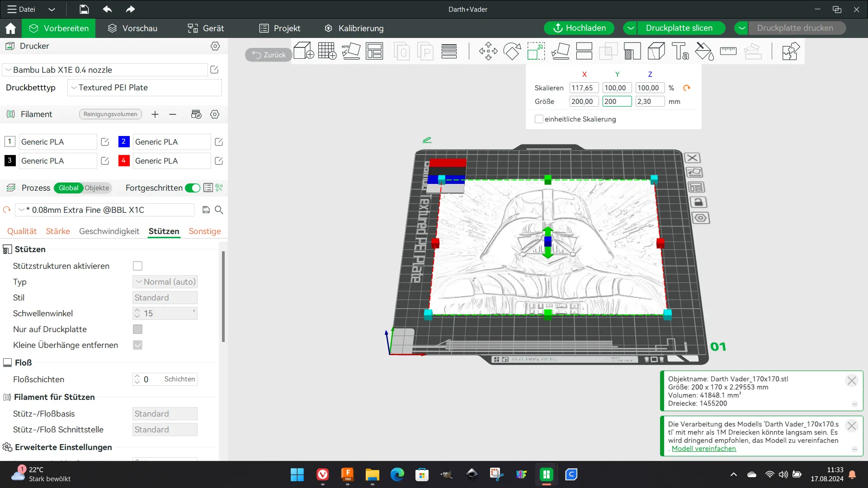Switch to the Vorschau tab
868x488 pixels.
132,28
